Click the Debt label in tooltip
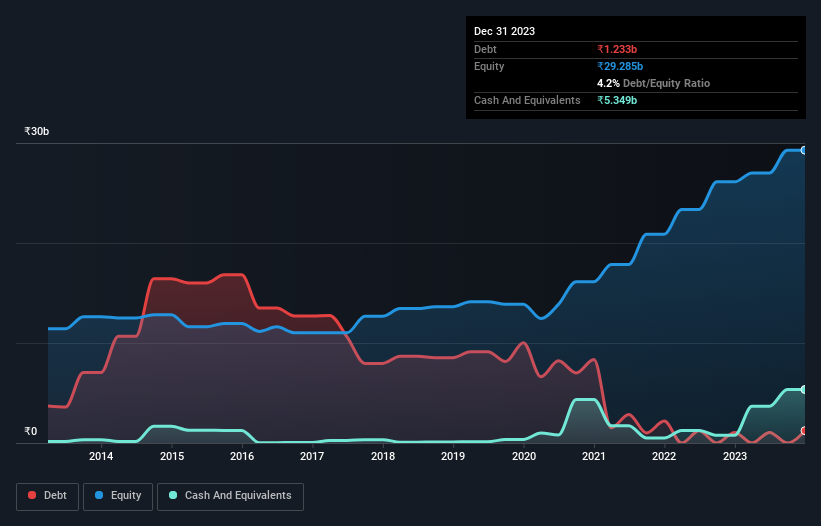 point(485,49)
